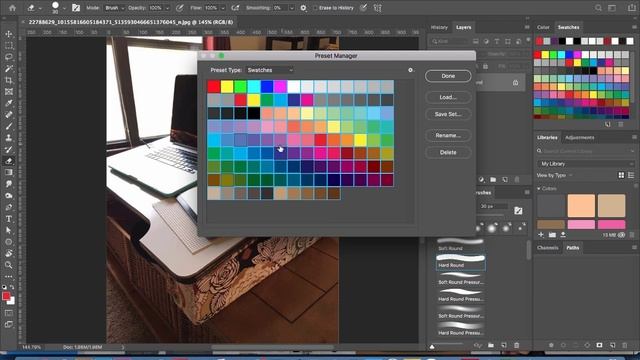
Task: Toggle pressure for size icon
Action: tap(363, 8)
